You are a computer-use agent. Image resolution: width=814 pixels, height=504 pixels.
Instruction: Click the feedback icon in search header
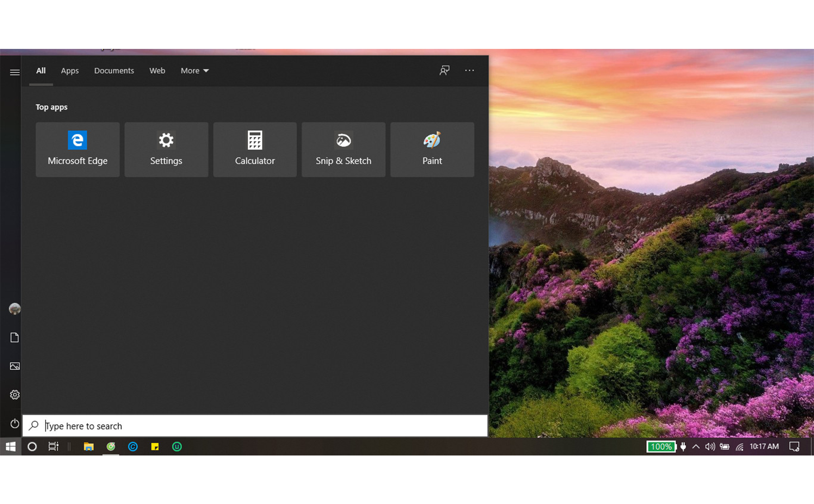click(x=444, y=70)
